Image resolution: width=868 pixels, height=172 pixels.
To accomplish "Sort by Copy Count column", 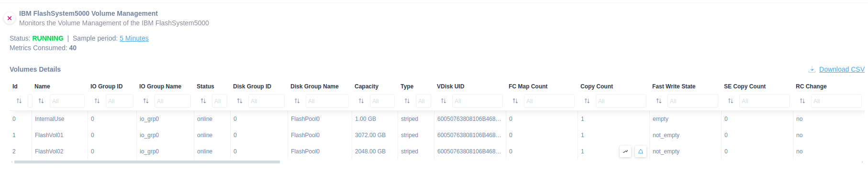I will tap(587, 101).
